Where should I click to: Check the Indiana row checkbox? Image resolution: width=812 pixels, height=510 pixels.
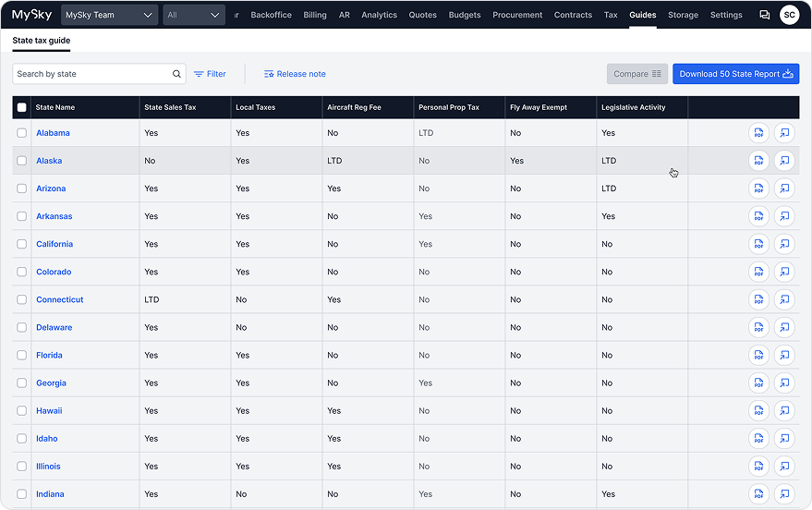point(22,494)
